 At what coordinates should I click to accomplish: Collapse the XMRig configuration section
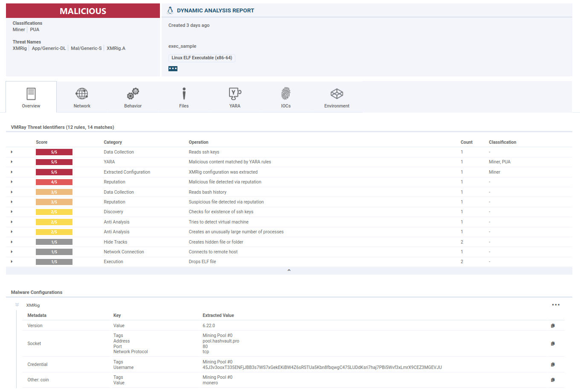pyautogui.click(x=17, y=305)
